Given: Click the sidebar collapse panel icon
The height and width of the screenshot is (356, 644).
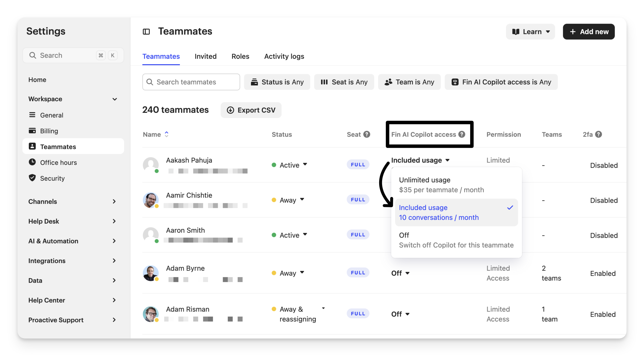Looking at the screenshot, I should [x=146, y=32].
